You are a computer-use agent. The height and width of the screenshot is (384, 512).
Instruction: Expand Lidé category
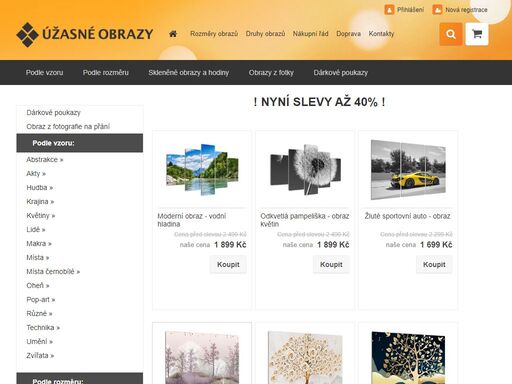coord(36,230)
